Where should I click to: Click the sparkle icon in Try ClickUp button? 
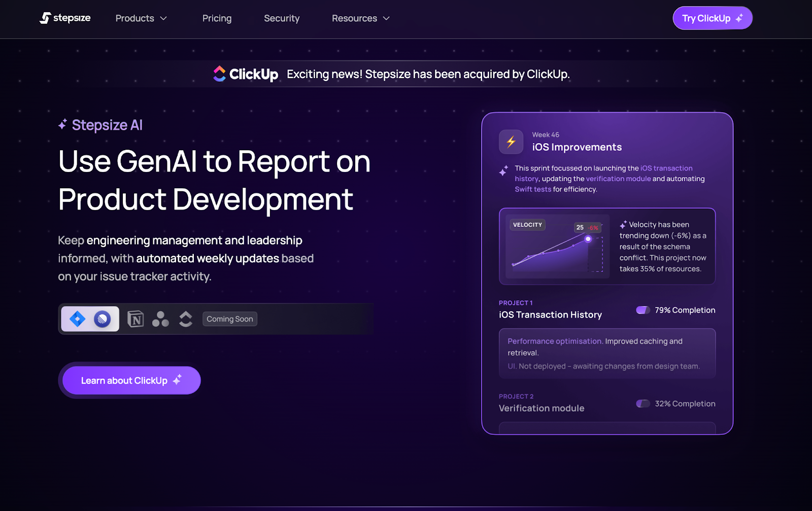[x=739, y=18]
